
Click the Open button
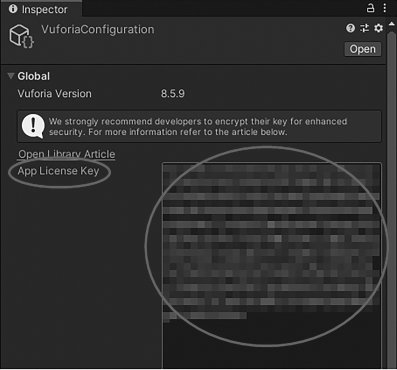[x=363, y=49]
